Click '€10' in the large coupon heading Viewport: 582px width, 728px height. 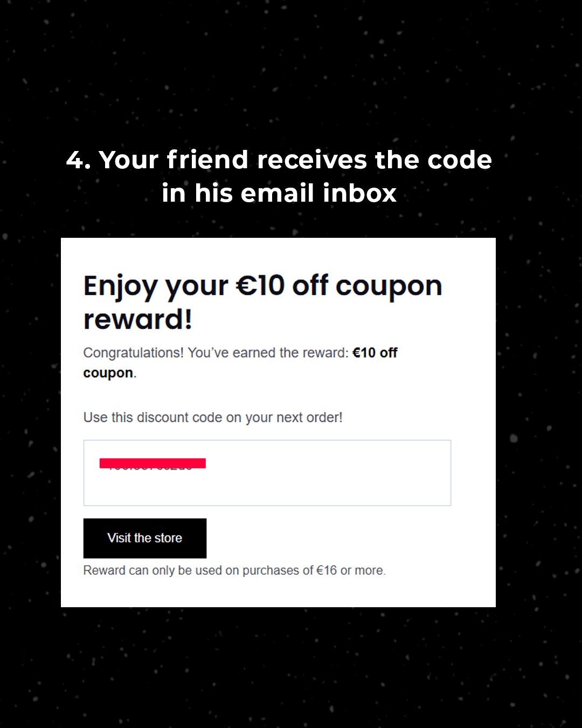coord(260,285)
